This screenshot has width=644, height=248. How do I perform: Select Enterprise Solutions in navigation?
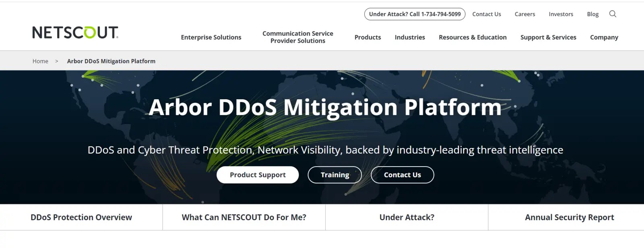211,37
